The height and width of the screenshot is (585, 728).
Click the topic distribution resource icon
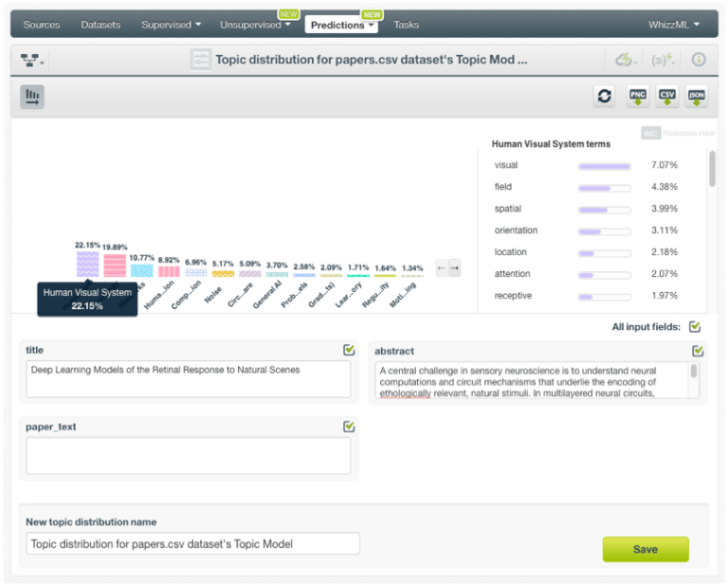[201, 60]
